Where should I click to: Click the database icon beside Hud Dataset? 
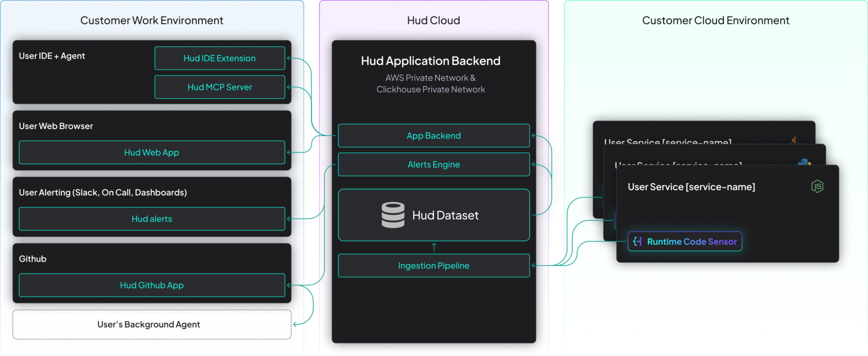(393, 215)
